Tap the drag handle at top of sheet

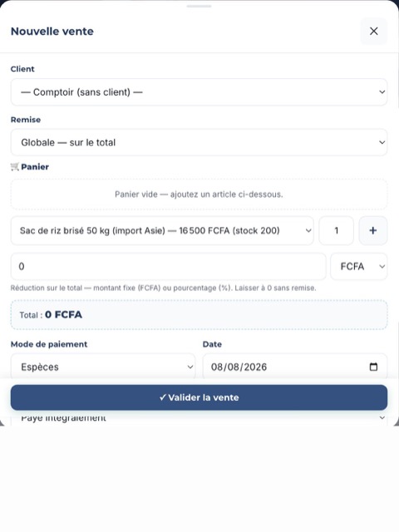(199, 6)
